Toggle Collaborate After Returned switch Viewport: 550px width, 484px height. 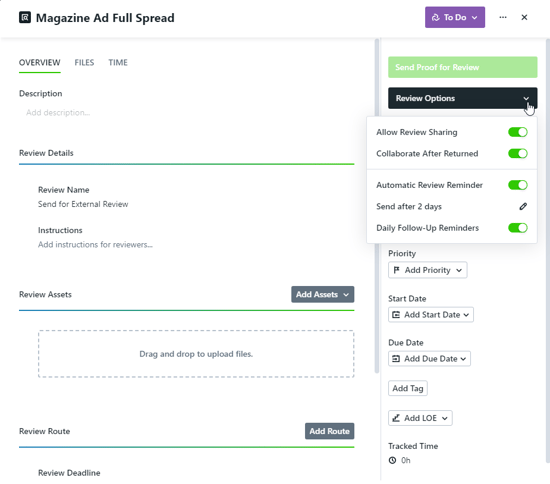(x=517, y=154)
